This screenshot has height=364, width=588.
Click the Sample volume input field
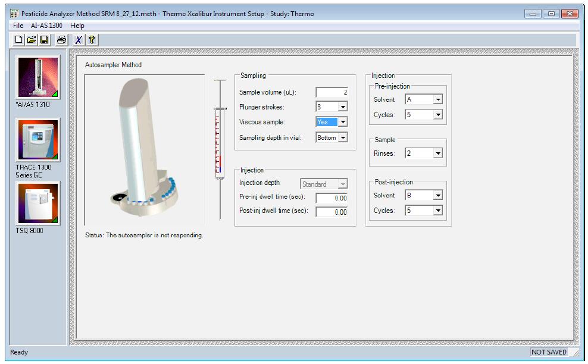click(331, 92)
